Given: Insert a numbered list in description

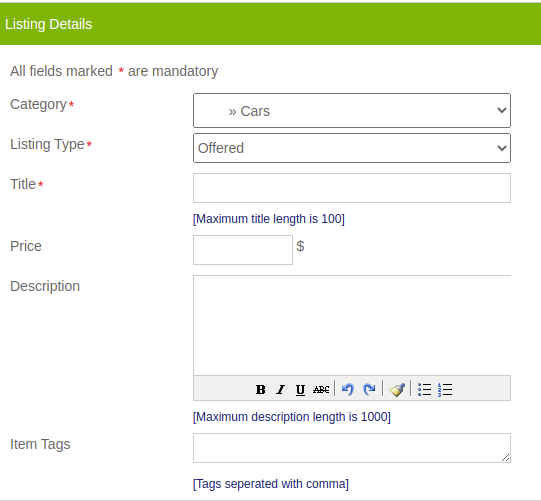Looking at the screenshot, I should click(445, 390).
